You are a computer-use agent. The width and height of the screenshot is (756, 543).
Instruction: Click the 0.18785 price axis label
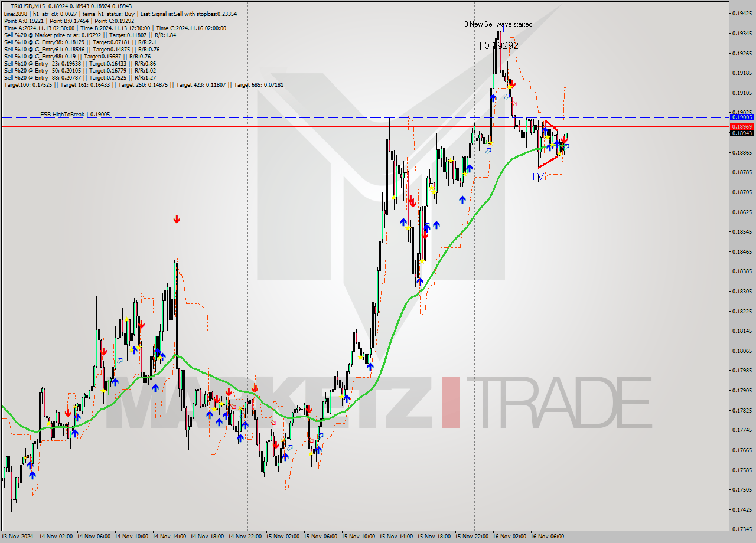point(742,172)
